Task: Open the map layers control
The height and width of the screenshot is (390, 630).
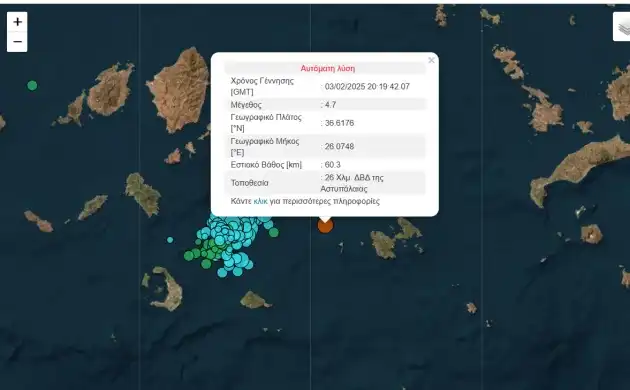Action: 622,27
